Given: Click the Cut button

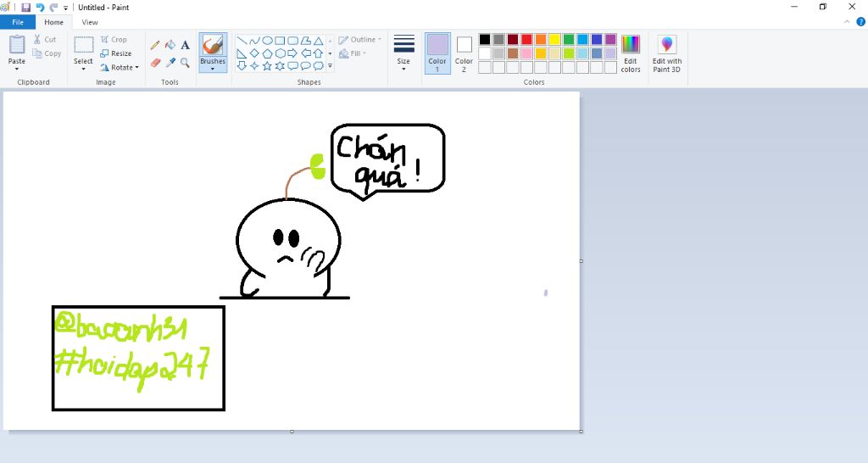Looking at the screenshot, I should tap(44, 39).
